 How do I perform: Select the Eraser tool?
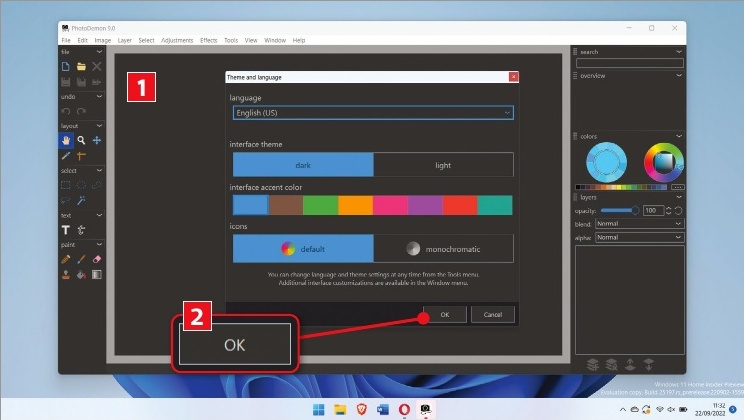click(x=96, y=259)
